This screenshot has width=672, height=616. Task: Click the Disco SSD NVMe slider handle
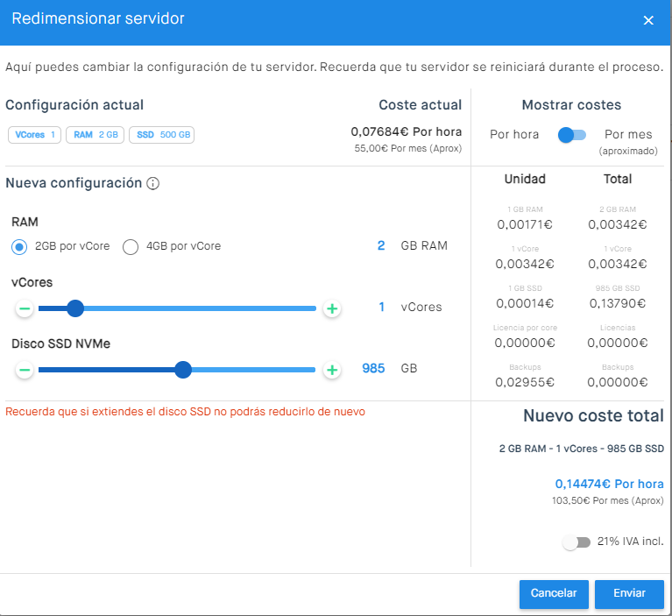(183, 370)
